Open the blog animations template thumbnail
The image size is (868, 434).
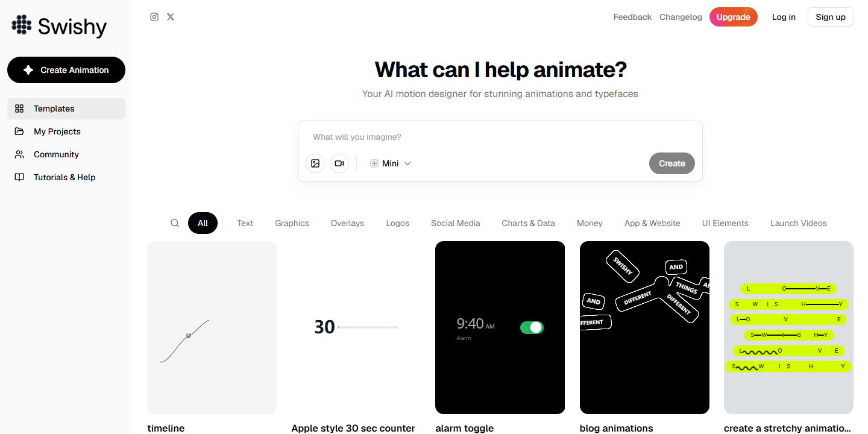point(644,327)
